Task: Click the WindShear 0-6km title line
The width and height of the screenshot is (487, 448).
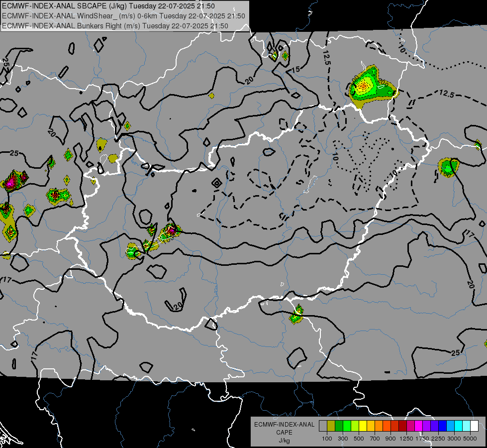Action: (123, 16)
